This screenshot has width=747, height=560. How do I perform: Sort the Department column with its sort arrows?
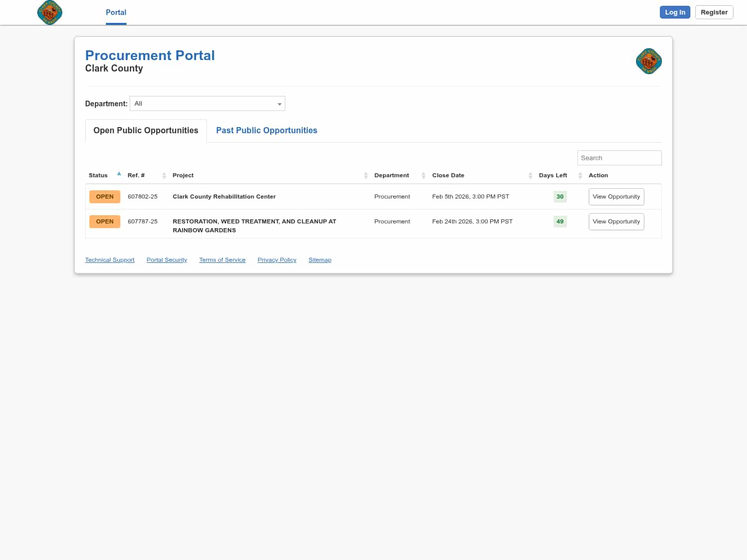click(x=423, y=175)
